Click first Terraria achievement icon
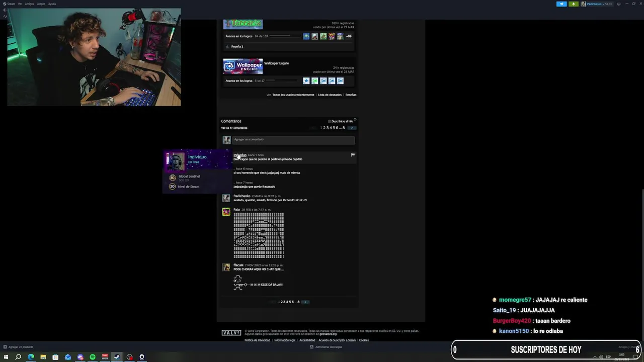Viewport: 644px width, 362px height. [306, 36]
